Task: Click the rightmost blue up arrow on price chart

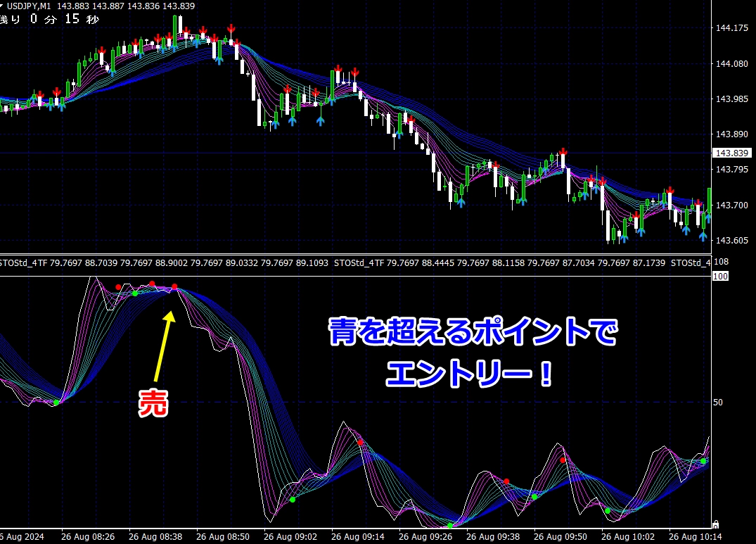Action: pyautogui.click(x=703, y=236)
